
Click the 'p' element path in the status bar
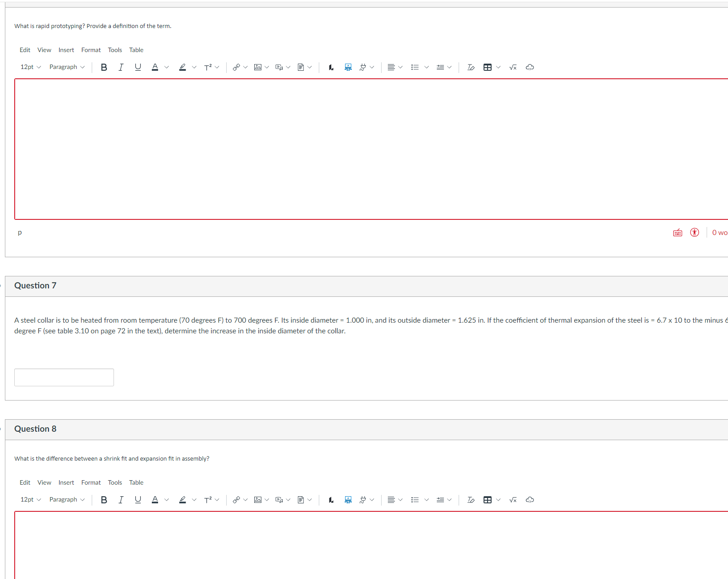tap(20, 232)
